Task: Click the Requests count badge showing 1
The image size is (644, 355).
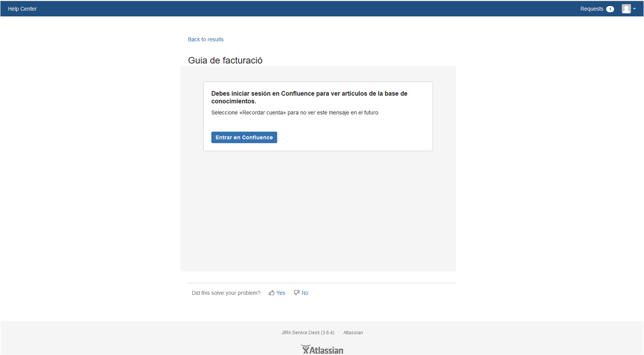Action: 610,9
